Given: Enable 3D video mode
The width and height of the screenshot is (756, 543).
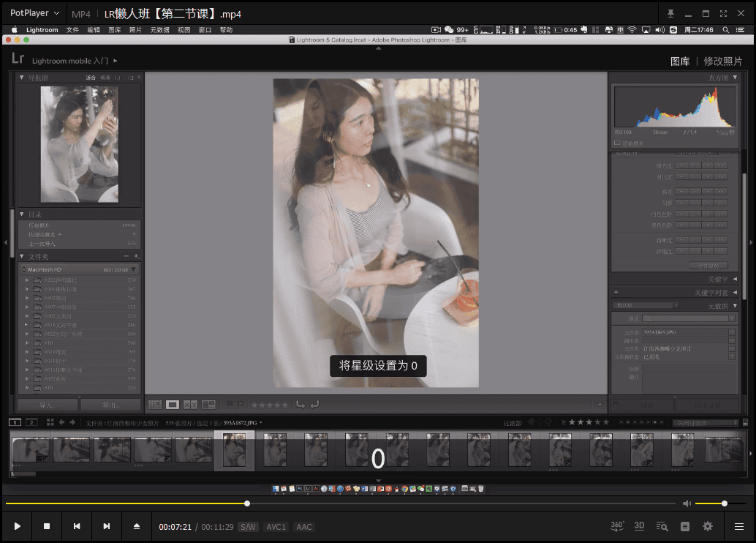Looking at the screenshot, I should point(639,526).
